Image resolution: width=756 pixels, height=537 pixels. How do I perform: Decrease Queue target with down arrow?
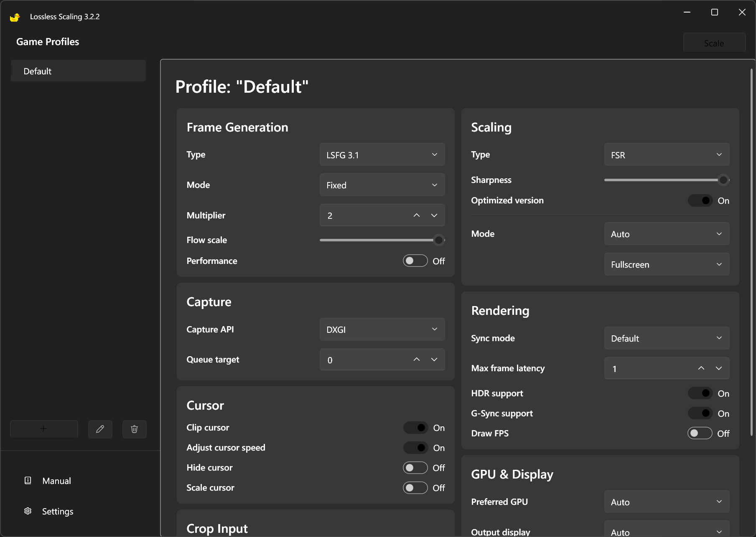[434, 360]
